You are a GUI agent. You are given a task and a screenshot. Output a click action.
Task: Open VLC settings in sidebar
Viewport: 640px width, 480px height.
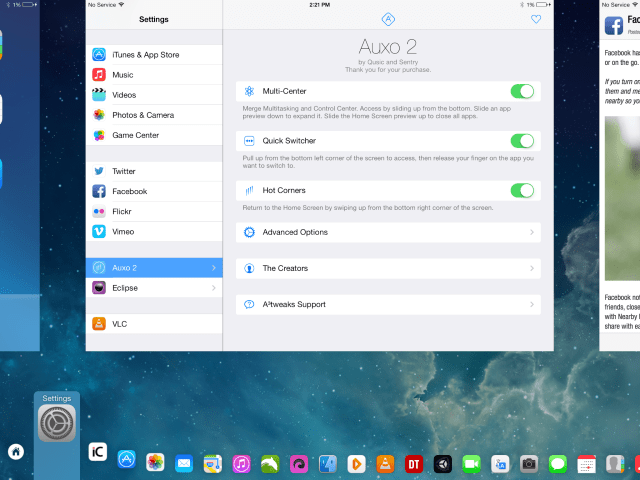(x=154, y=324)
